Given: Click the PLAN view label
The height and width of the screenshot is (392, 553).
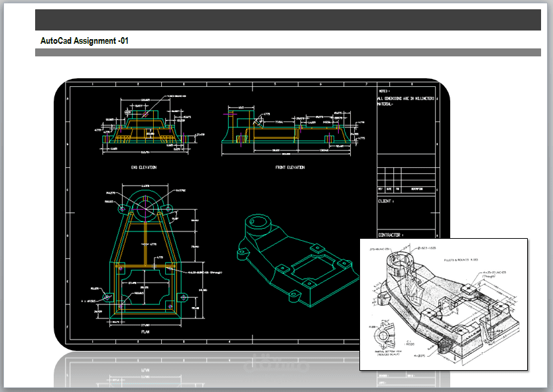Looking at the screenshot, I should (x=145, y=330).
